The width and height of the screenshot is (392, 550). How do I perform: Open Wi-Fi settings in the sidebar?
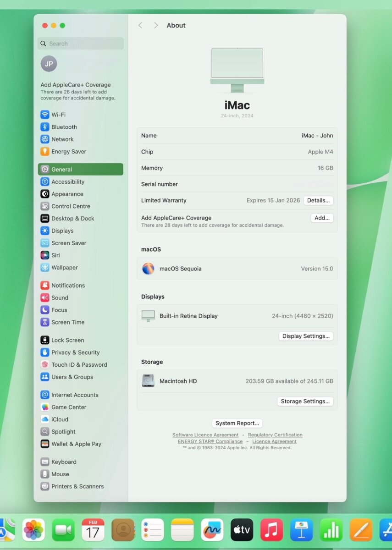tap(80, 115)
